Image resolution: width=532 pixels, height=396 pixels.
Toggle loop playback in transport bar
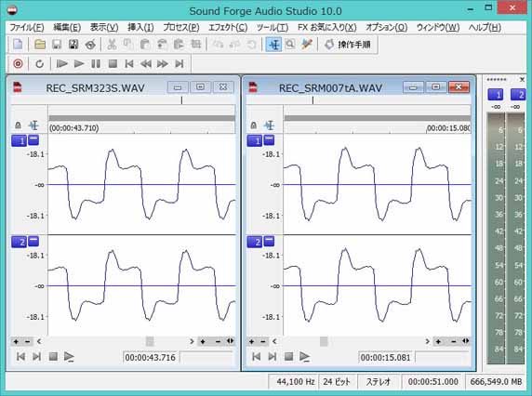pyautogui.click(x=39, y=64)
